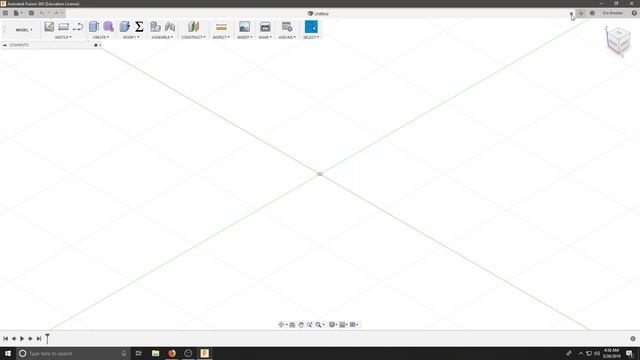The image size is (640, 360).
Task: Select the Untitled document tab
Action: point(318,13)
